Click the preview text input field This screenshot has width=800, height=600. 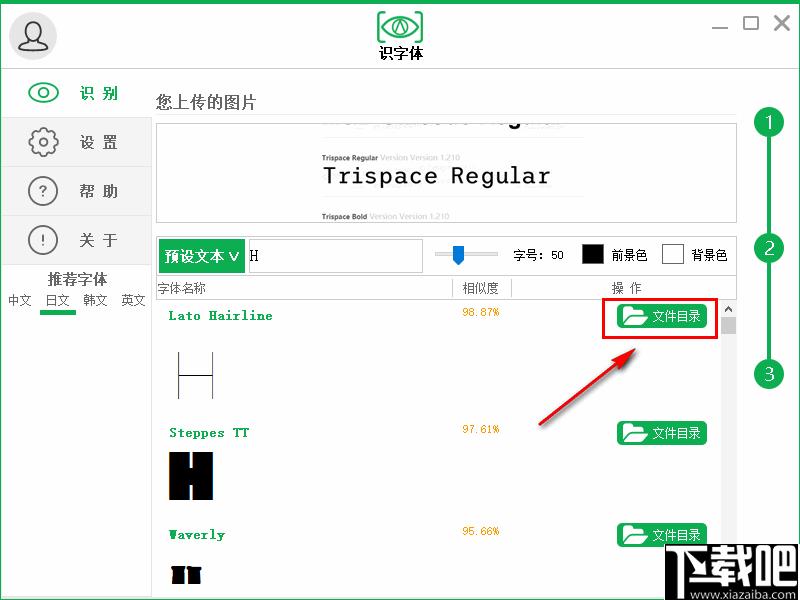coord(335,256)
